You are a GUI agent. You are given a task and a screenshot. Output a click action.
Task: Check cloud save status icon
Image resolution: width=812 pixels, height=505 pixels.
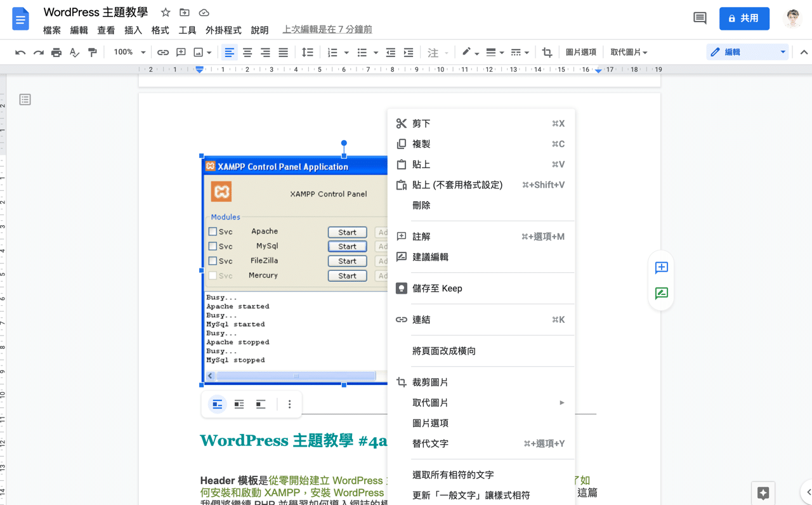click(204, 13)
